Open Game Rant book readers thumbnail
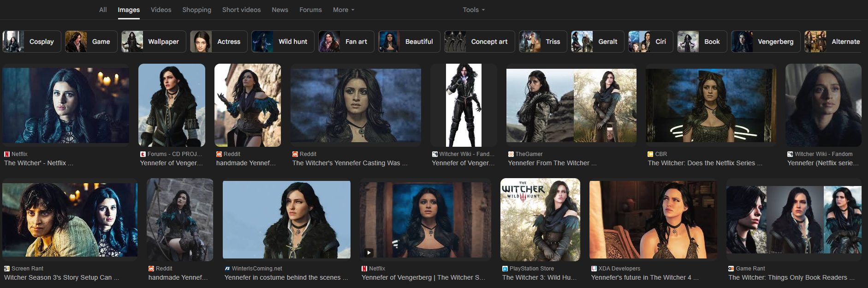 [x=794, y=220]
